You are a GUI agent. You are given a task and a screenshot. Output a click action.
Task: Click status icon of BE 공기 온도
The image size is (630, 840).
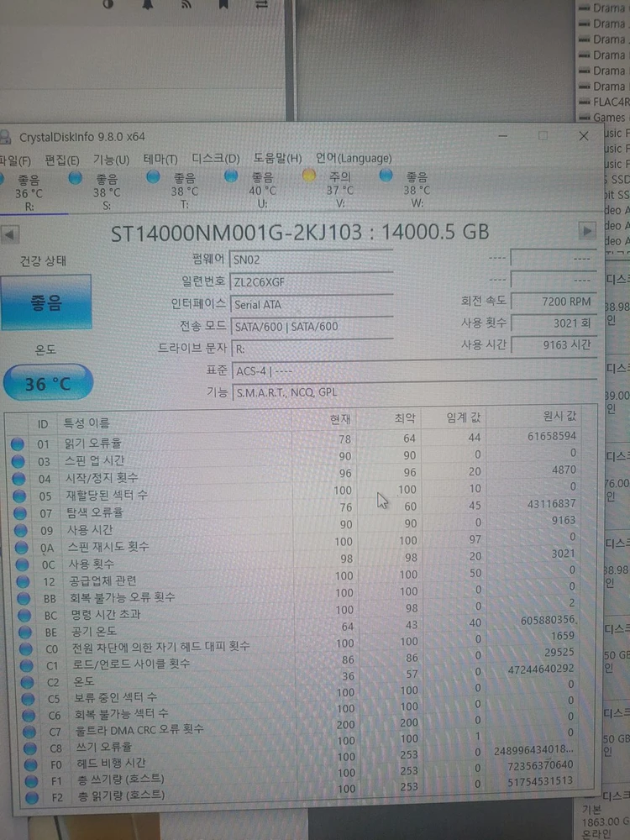click(x=24, y=633)
